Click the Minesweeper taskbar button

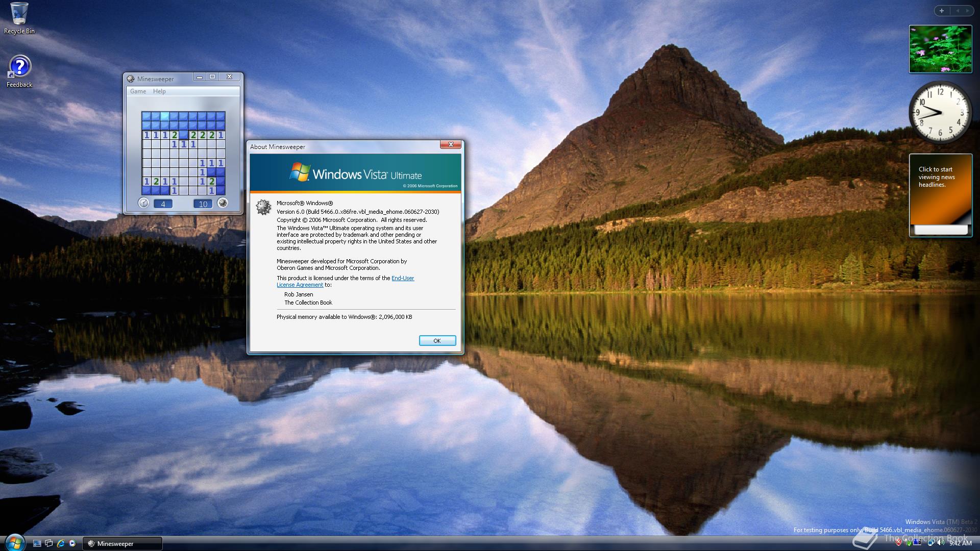click(122, 543)
